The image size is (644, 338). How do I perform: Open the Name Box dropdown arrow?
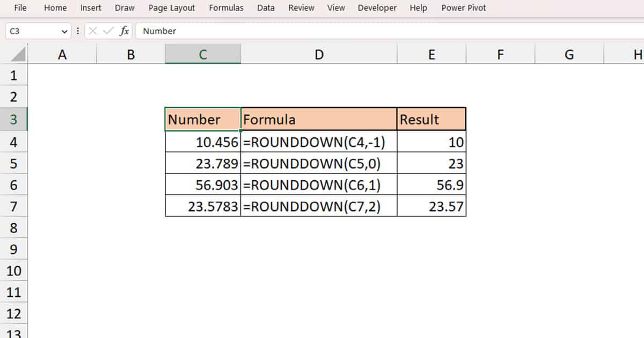64,31
